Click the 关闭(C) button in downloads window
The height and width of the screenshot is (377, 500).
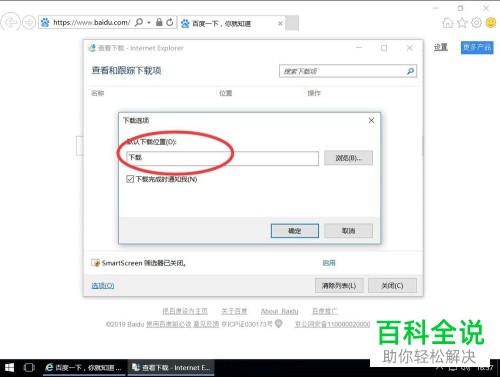[x=392, y=286]
